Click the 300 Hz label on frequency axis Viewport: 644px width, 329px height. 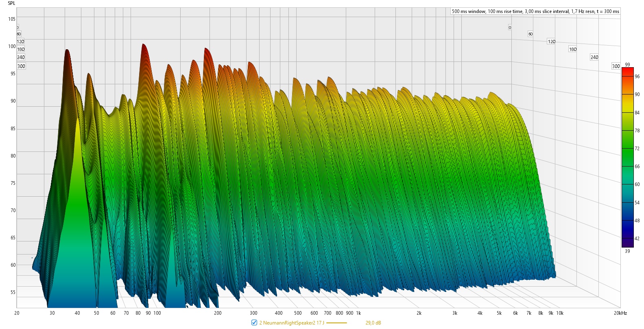point(253,313)
